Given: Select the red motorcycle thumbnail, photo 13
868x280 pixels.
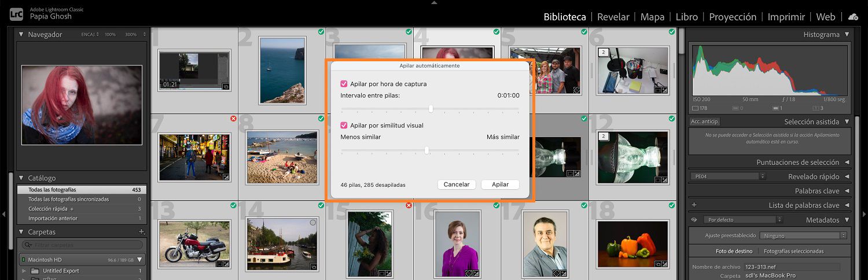Looking at the screenshot, I should click(x=194, y=243).
